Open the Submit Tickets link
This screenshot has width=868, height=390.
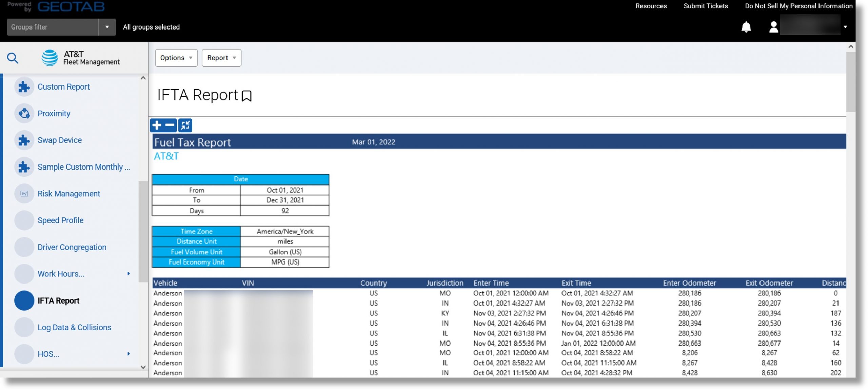(x=706, y=6)
